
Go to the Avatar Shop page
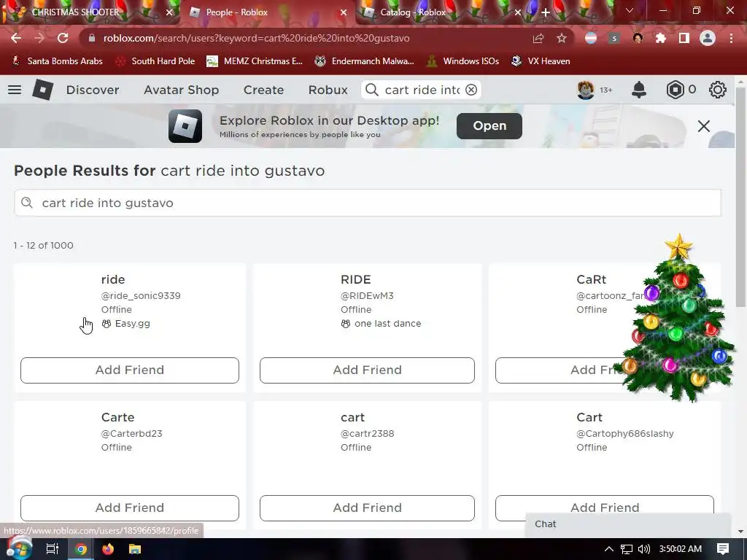pyautogui.click(x=181, y=90)
